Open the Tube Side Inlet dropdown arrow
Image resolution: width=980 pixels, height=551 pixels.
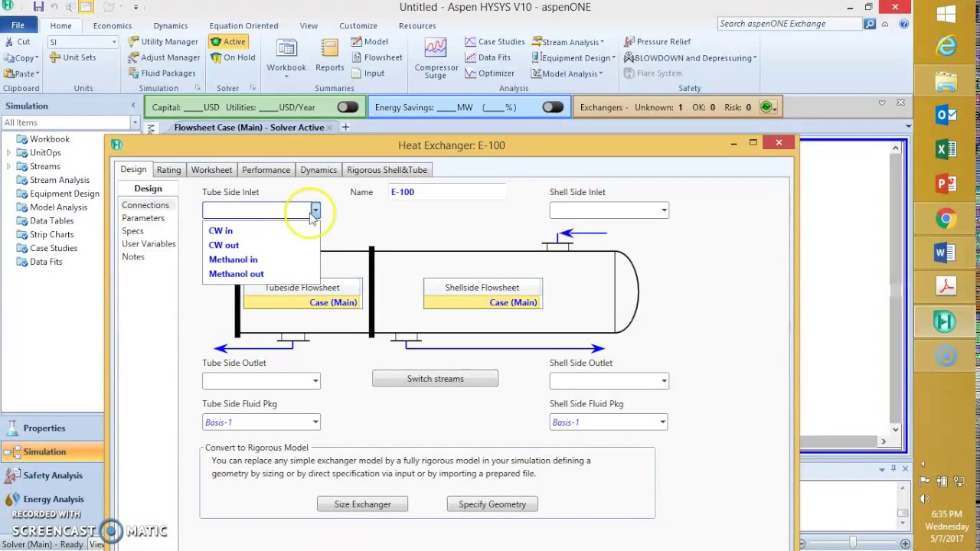(x=315, y=210)
